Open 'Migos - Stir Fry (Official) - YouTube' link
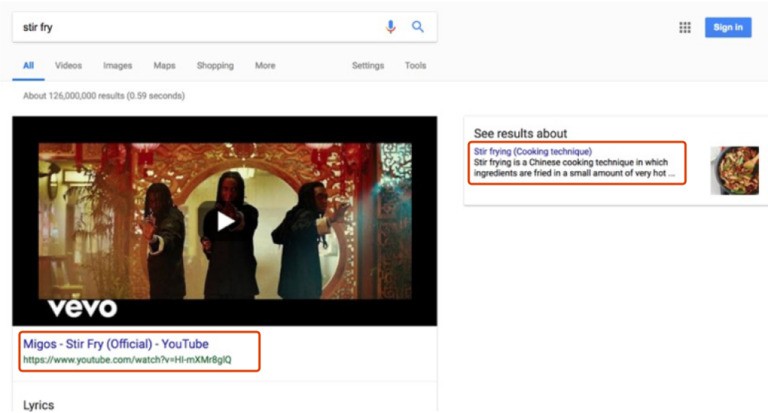This screenshot has width=768, height=413. 116,343
